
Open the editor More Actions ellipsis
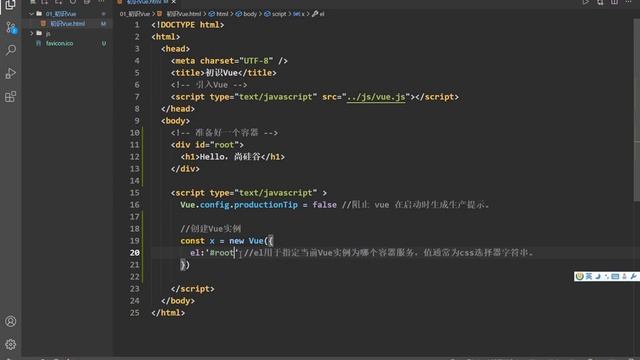tap(629, 2)
